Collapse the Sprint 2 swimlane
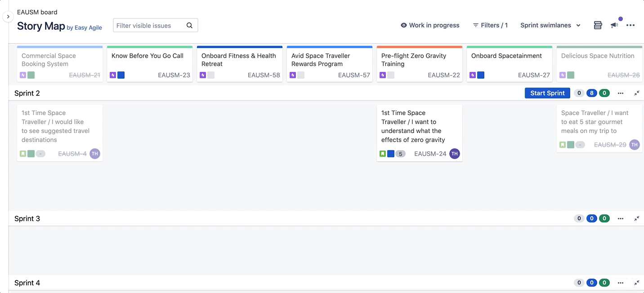Screen dimensions: 644x293 (637, 93)
